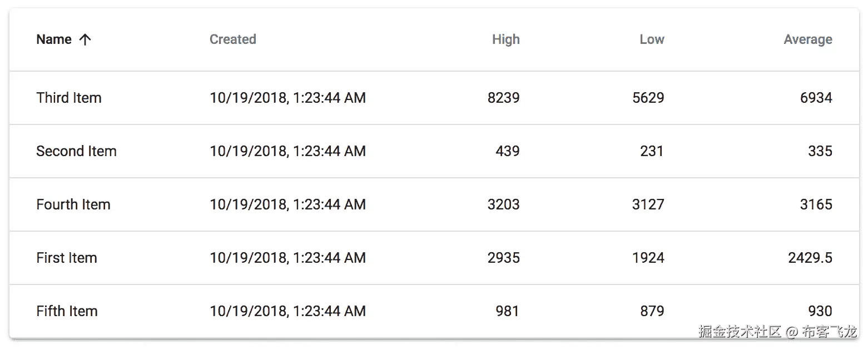Click the sort arrow next to Name
The image size is (868, 350).
pyautogui.click(x=85, y=39)
